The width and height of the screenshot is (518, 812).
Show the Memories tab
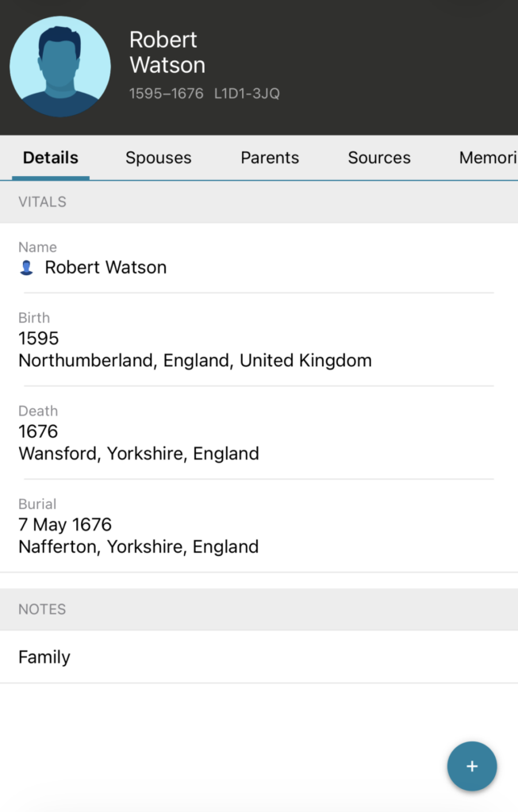pyautogui.click(x=487, y=158)
